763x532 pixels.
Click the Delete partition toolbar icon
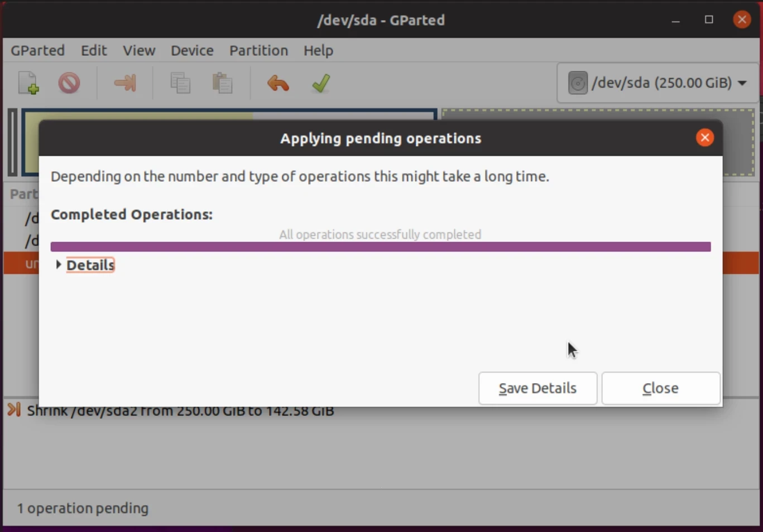tap(69, 83)
